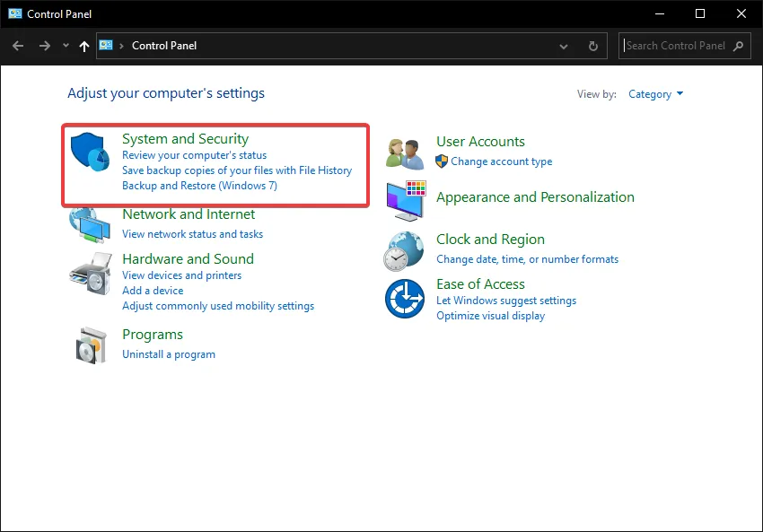763x532 pixels.
Task: Open Backup and Restore (Windows 7)
Action: pos(199,186)
